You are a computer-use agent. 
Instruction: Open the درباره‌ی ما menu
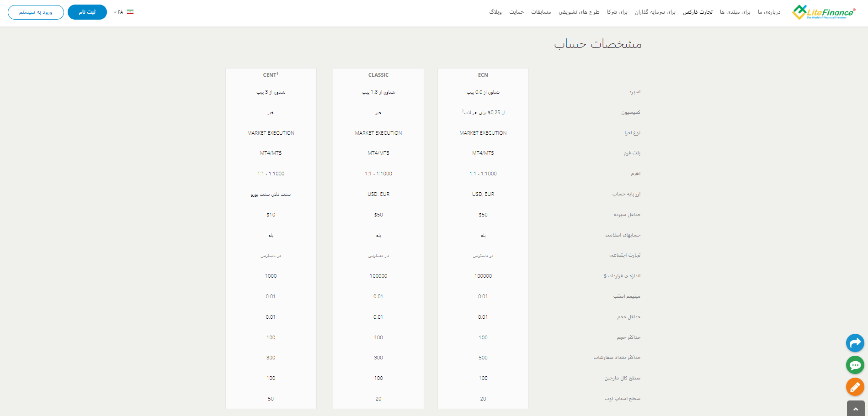(769, 12)
